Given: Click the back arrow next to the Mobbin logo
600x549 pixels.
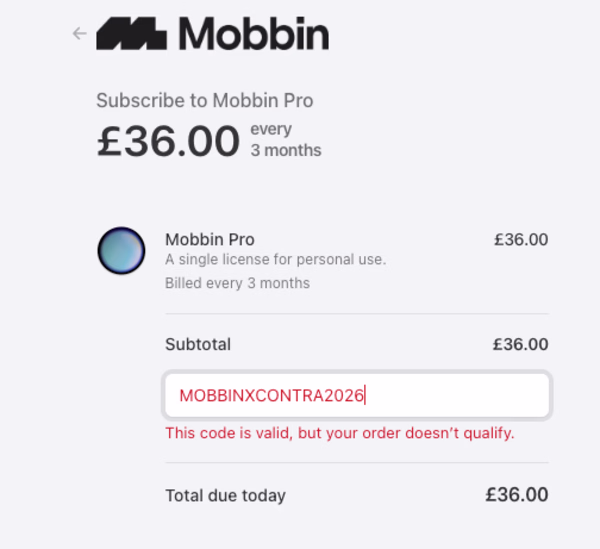Looking at the screenshot, I should click(80, 33).
